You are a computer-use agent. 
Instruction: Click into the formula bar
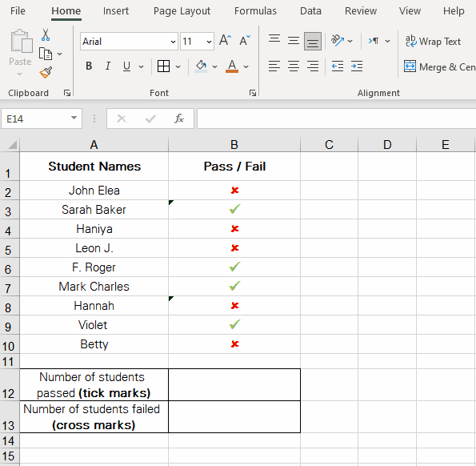(336, 119)
